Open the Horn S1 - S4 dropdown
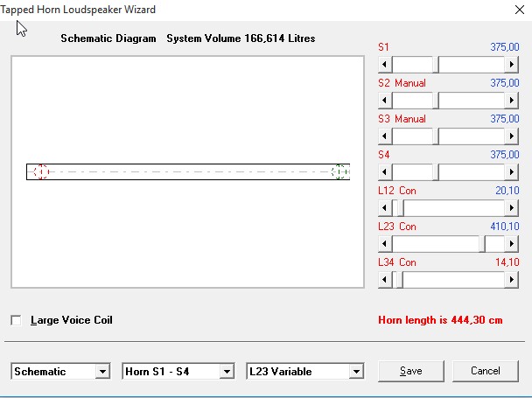This screenshot has height=398, width=532. click(x=227, y=371)
